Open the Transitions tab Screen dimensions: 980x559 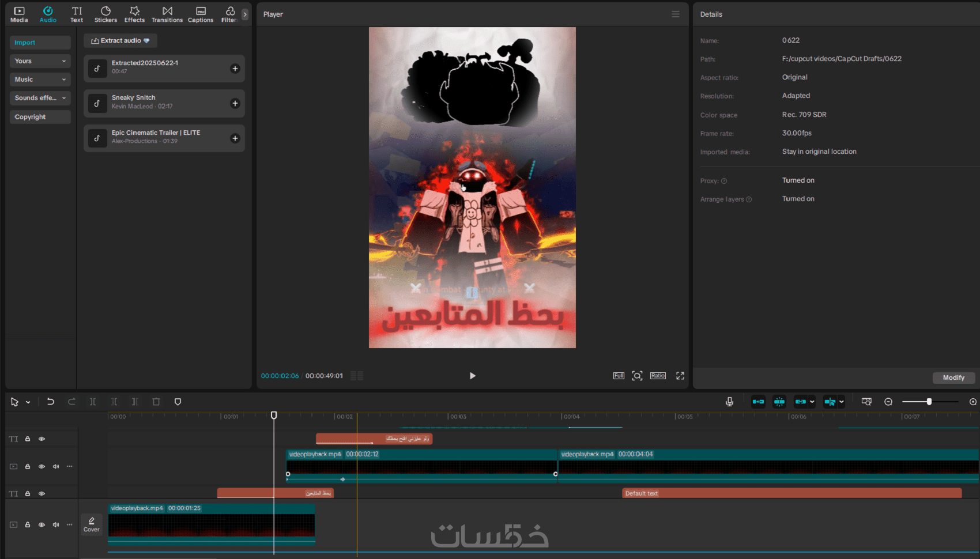(167, 14)
